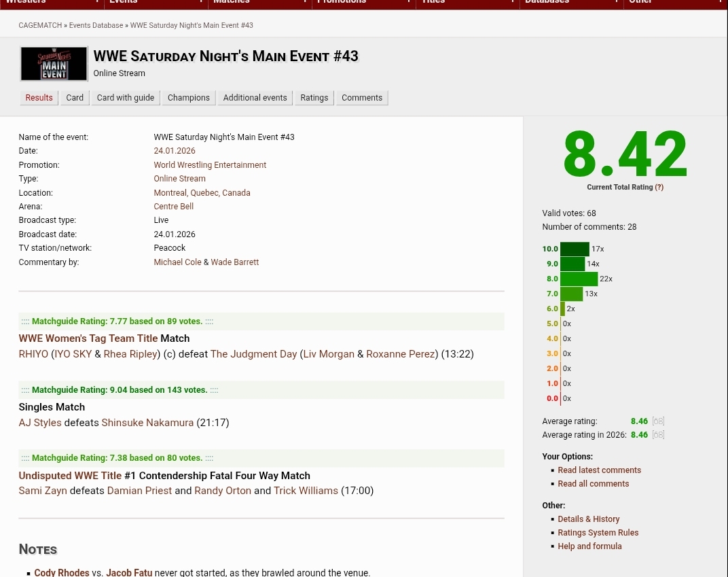This screenshot has width=728, height=577.
Task: Click 'Matchguide Rating: 7.38 based on 80 votes'
Action: tap(117, 457)
